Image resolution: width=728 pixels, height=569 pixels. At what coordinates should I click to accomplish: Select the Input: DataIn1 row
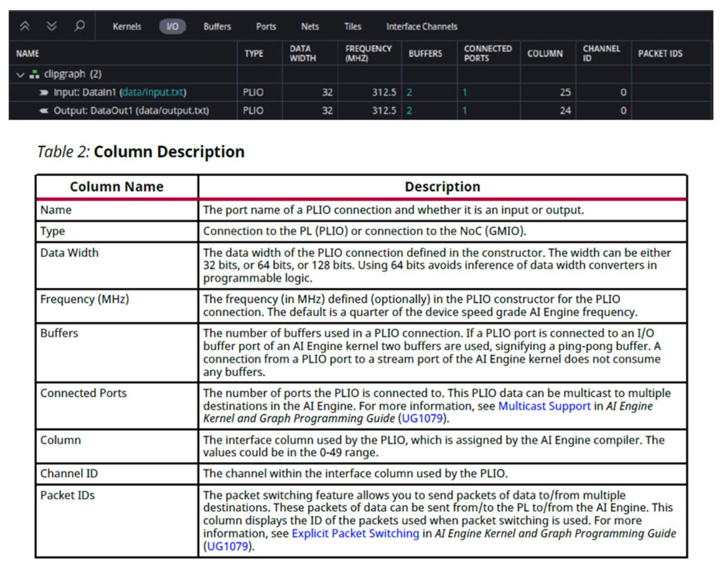pos(360,92)
